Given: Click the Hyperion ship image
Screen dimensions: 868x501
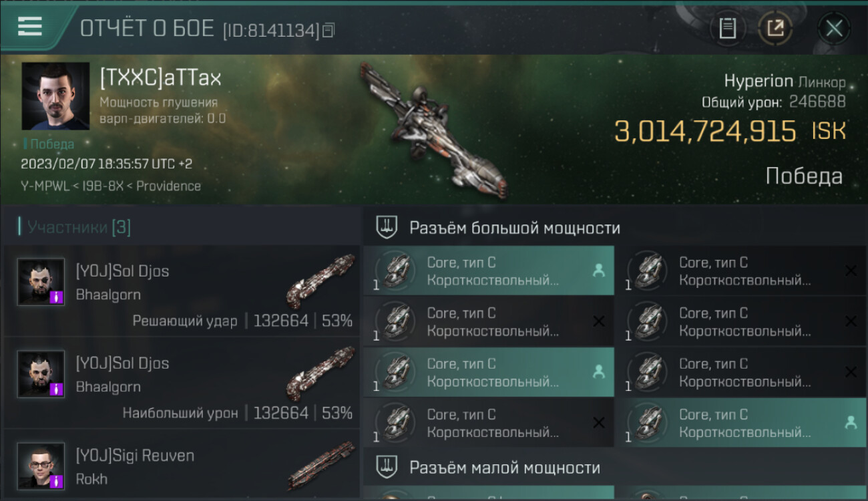Looking at the screenshot, I should pos(434,130).
